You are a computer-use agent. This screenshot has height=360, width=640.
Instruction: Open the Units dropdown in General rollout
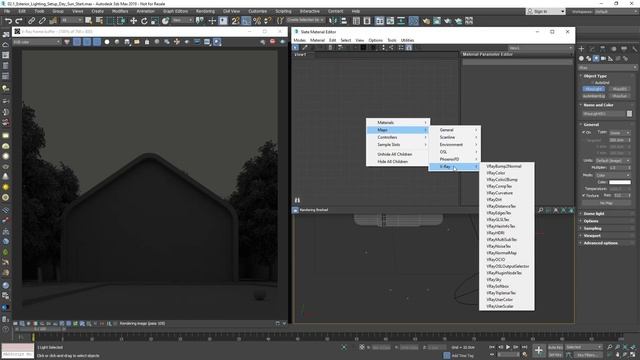point(612,160)
